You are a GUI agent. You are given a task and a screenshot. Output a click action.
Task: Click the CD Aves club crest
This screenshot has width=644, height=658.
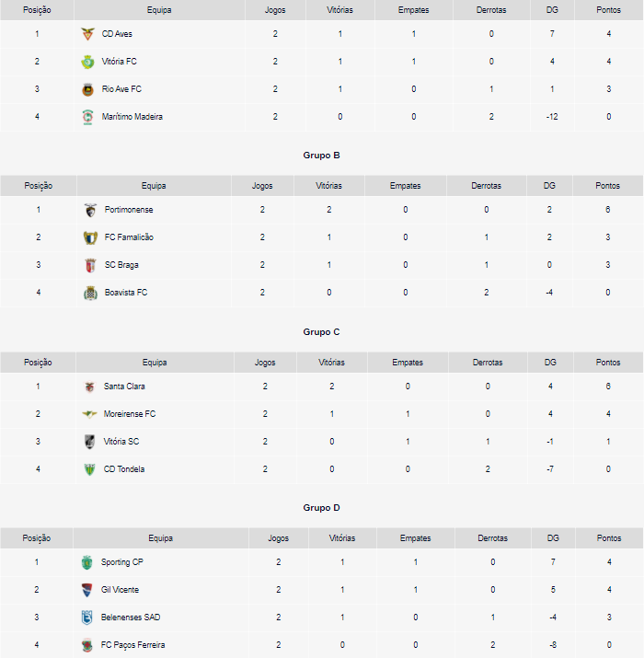pos(87,34)
